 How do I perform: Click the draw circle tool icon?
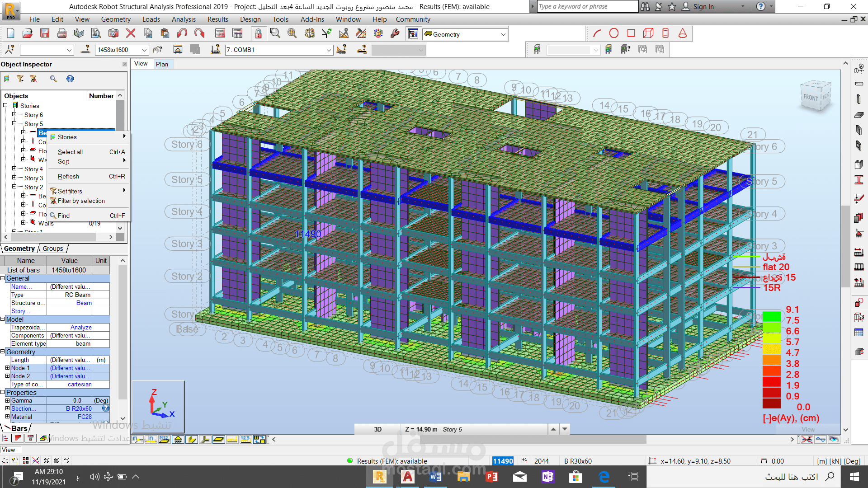(613, 33)
